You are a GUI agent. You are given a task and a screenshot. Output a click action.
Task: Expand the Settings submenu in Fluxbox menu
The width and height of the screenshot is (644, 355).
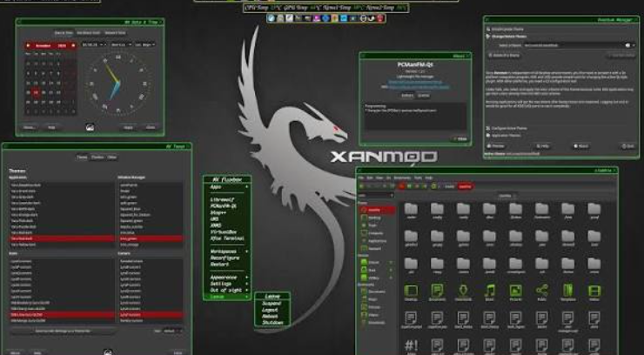pos(227,284)
